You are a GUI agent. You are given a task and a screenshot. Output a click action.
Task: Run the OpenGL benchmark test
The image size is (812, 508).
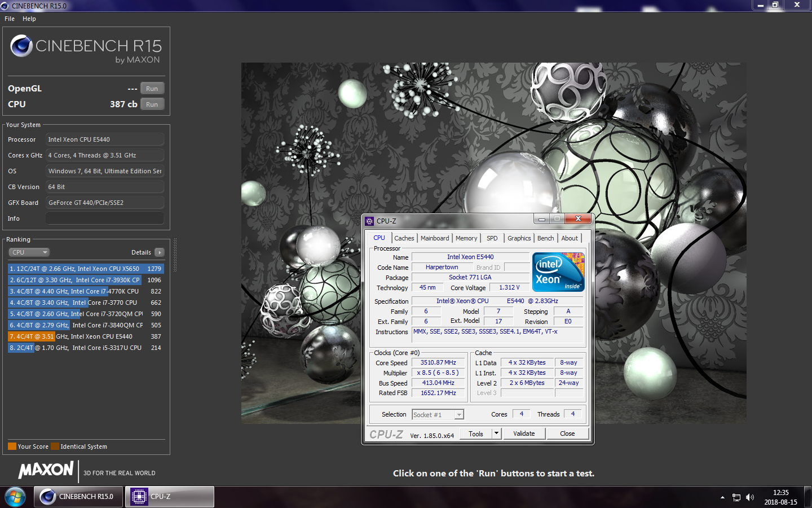pos(152,89)
